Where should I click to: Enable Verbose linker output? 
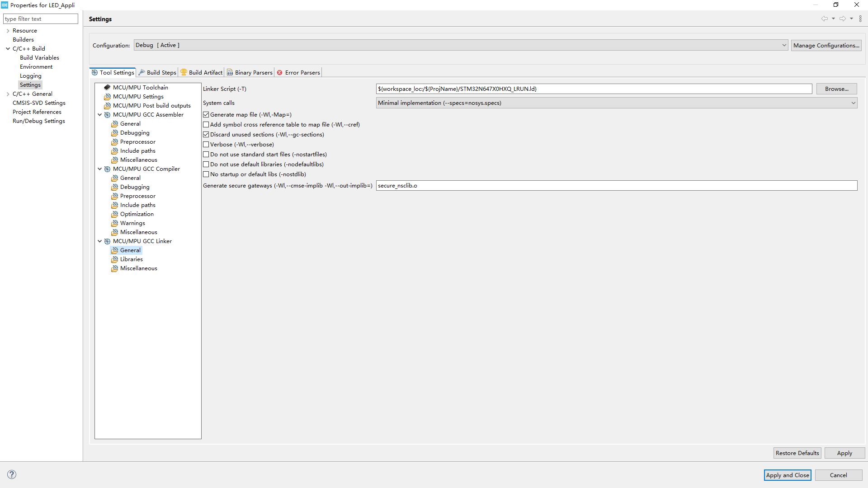click(206, 145)
